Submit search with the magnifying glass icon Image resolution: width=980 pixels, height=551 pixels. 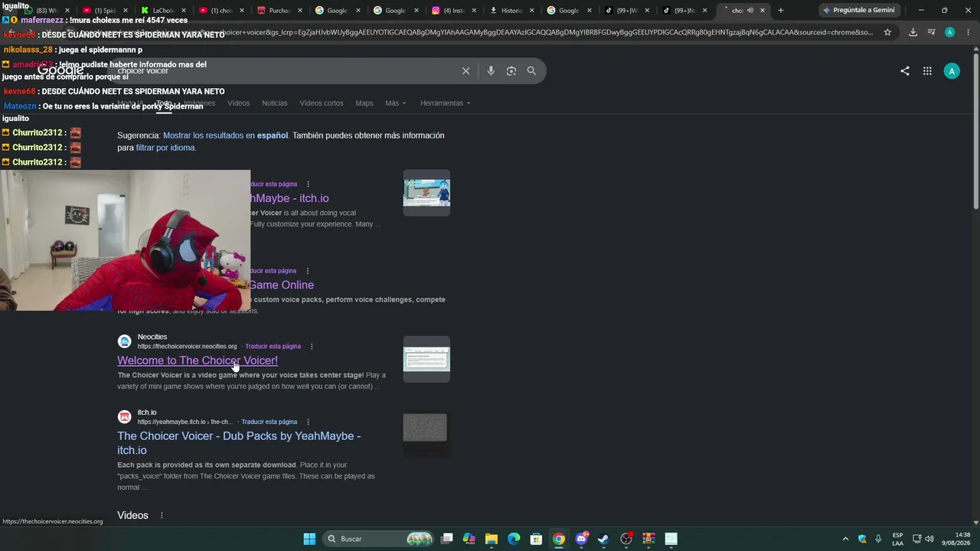click(531, 70)
